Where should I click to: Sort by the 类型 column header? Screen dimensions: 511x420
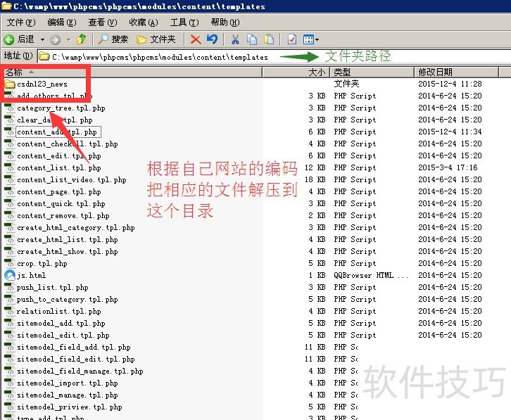point(372,72)
